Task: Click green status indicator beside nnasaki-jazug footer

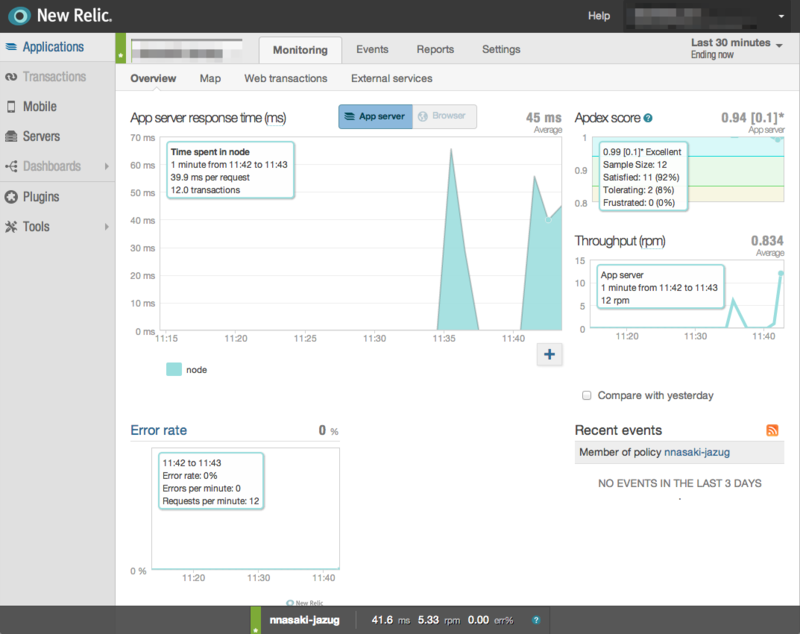Action: click(256, 620)
